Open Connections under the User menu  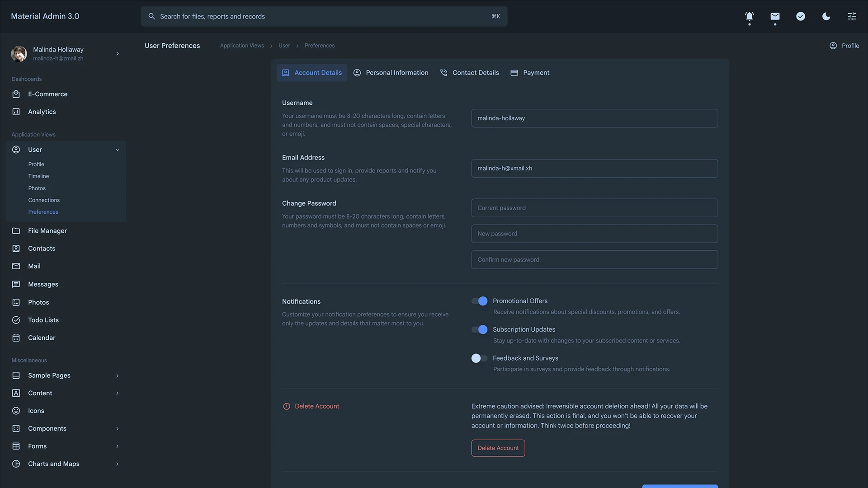(44, 200)
